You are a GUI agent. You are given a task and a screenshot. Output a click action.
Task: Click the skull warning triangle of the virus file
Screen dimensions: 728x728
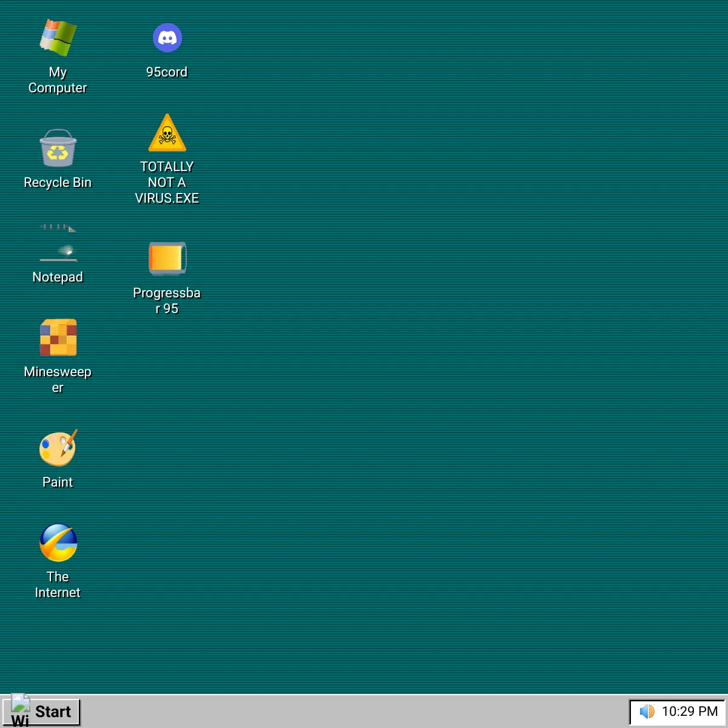click(x=167, y=132)
